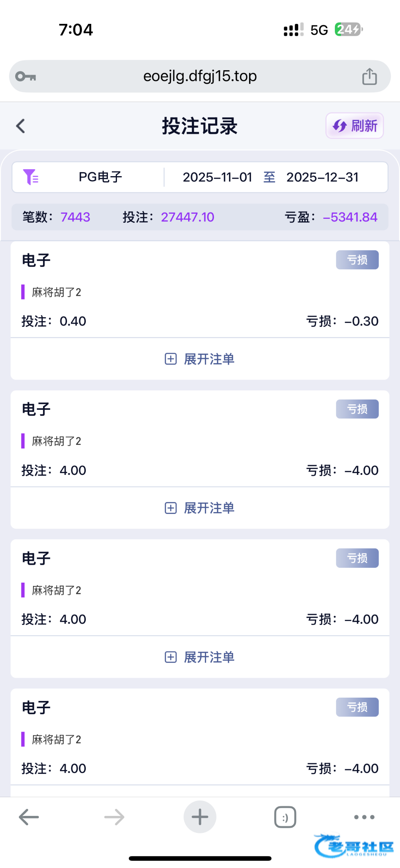Open the purple filter icon
This screenshot has height=868, width=400.
pyautogui.click(x=31, y=177)
